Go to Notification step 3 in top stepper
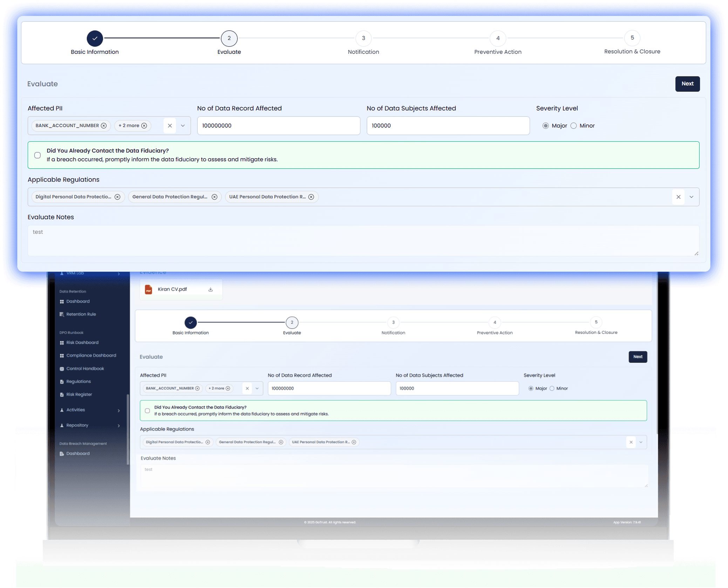 pos(363,38)
